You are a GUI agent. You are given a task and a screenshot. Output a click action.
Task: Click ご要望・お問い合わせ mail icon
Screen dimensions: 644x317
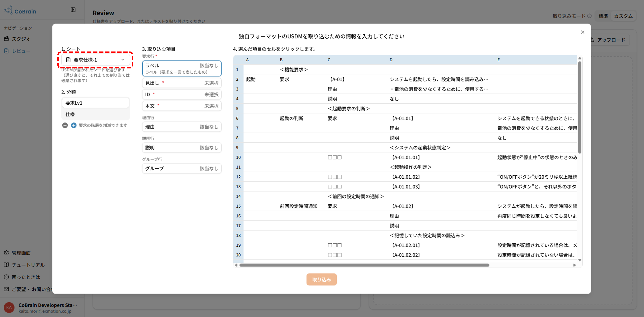6,289
